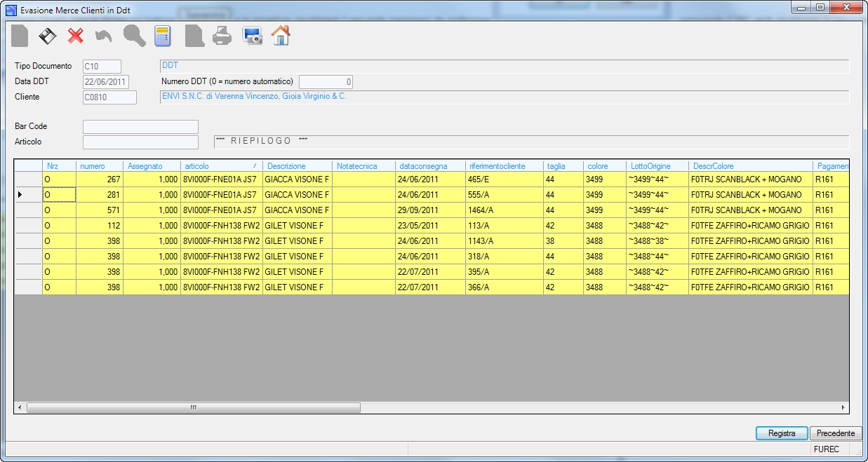Click the home icon in toolbar
Viewport: 868px width, 462px height.
pos(281,36)
